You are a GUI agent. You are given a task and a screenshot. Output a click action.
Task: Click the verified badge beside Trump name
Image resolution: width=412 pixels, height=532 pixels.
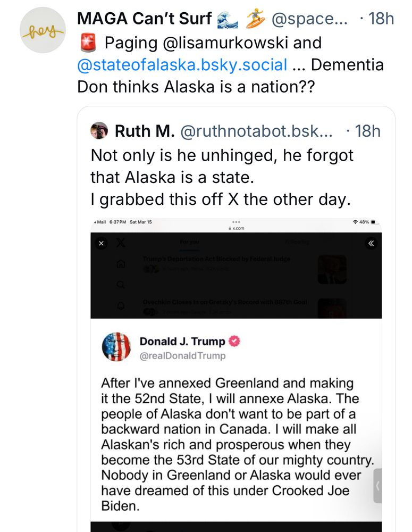click(x=234, y=341)
